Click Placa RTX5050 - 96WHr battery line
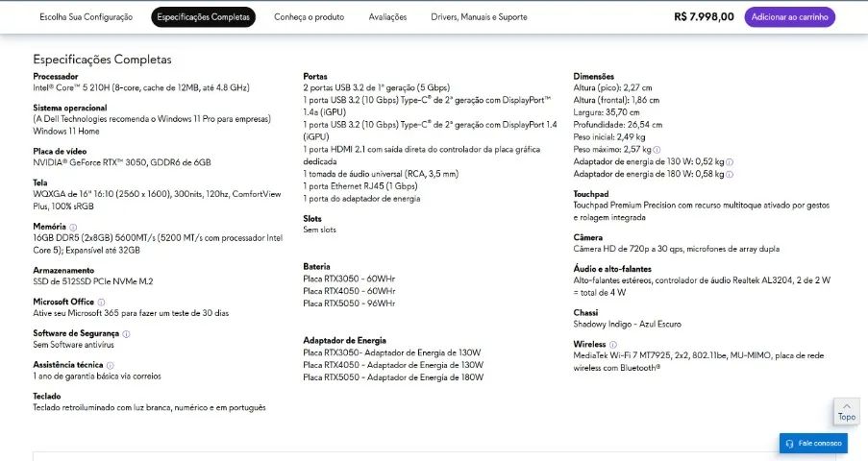This screenshot has width=868, height=461. click(x=349, y=303)
